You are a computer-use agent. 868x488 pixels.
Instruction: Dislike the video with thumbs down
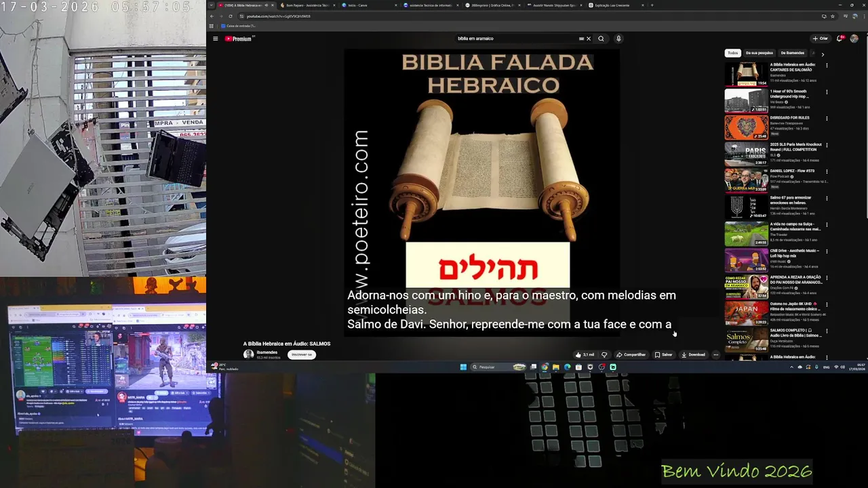604,354
